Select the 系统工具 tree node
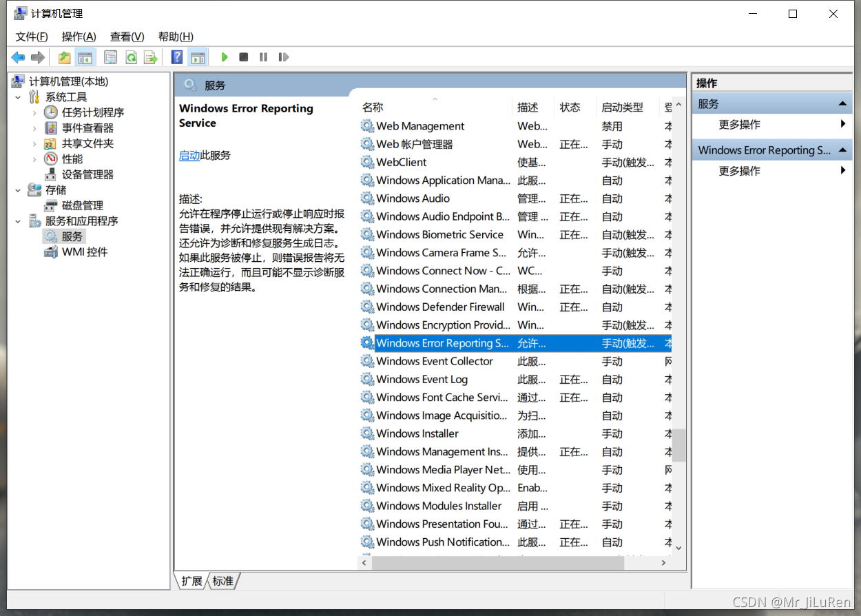 coord(66,97)
